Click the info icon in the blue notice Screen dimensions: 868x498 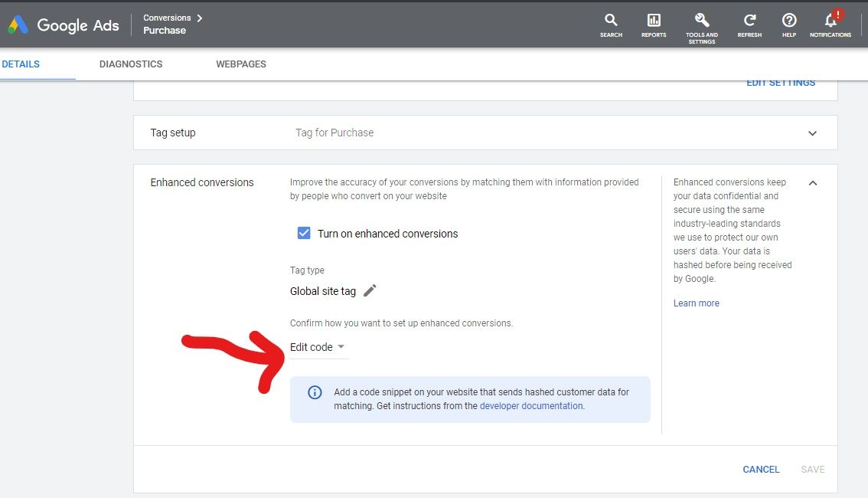tap(315, 392)
